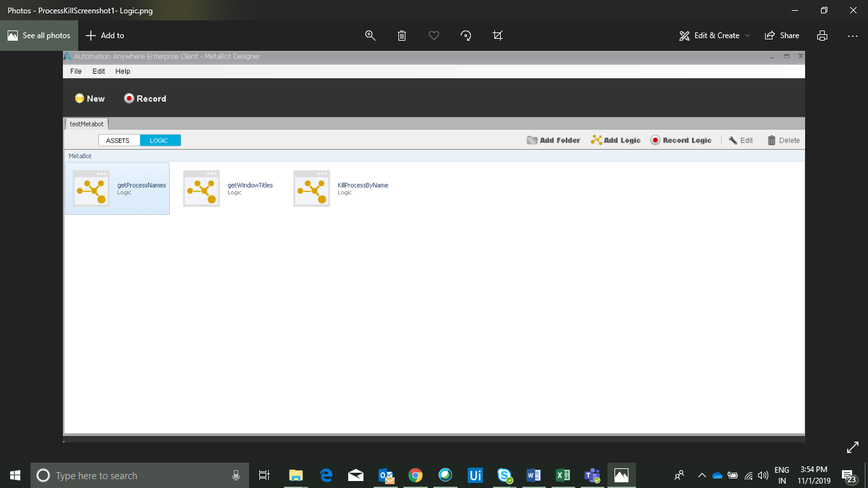Click the Share button
This screenshot has height=488, width=868.
point(782,36)
